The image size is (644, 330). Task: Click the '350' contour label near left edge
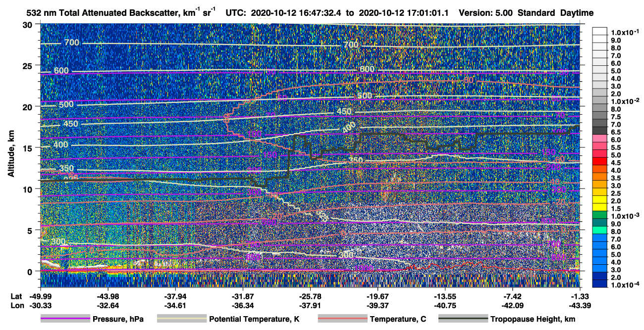tap(66, 168)
